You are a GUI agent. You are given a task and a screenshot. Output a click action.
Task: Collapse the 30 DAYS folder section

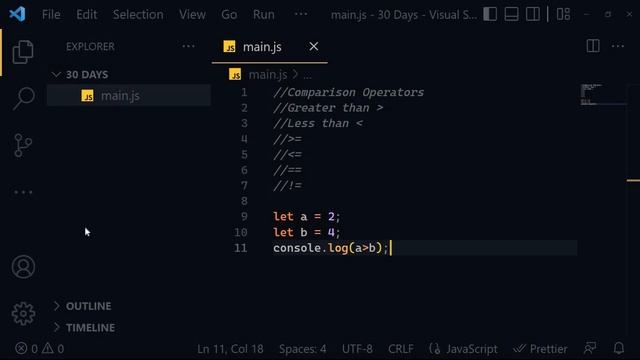tap(129, 75)
